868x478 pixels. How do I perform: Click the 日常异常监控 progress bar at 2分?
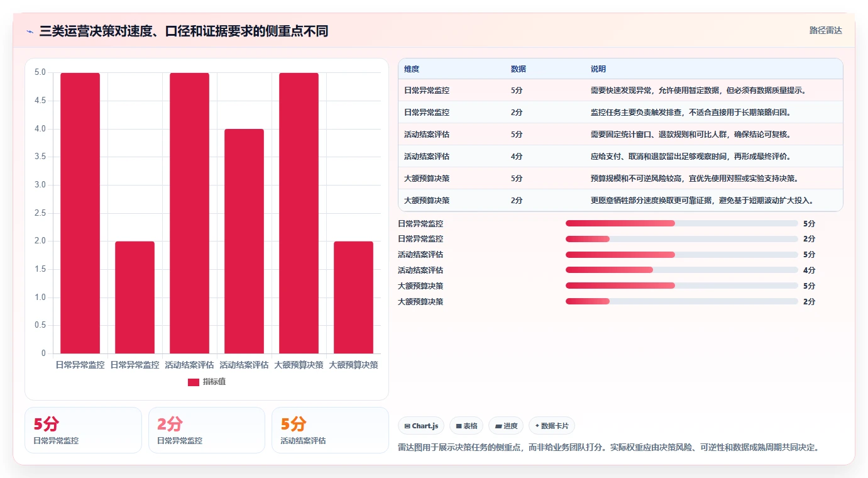click(682, 239)
